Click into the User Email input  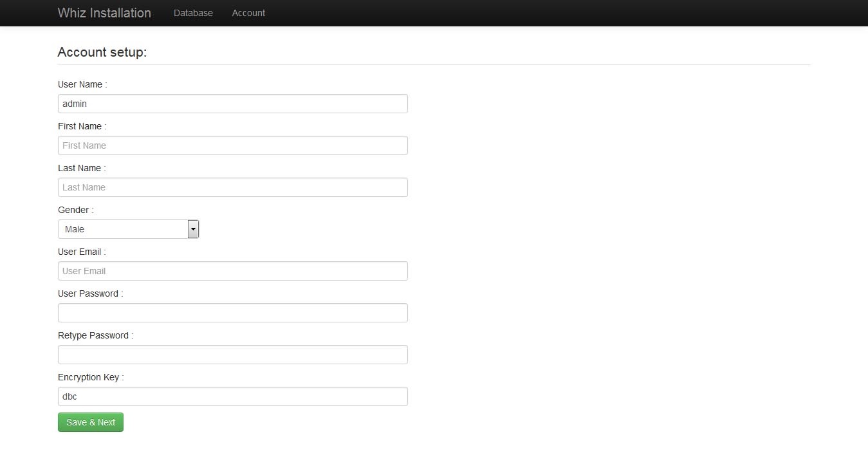point(233,271)
